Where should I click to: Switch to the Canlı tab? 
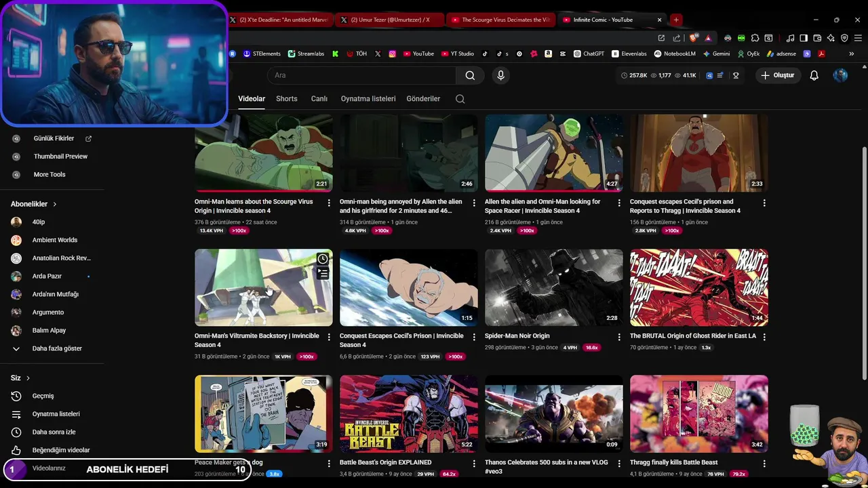[319, 99]
